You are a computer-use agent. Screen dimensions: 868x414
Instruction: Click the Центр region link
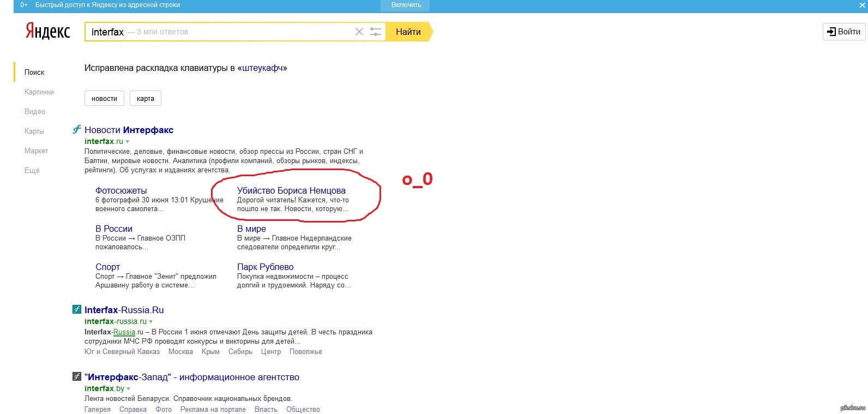[x=271, y=351]
